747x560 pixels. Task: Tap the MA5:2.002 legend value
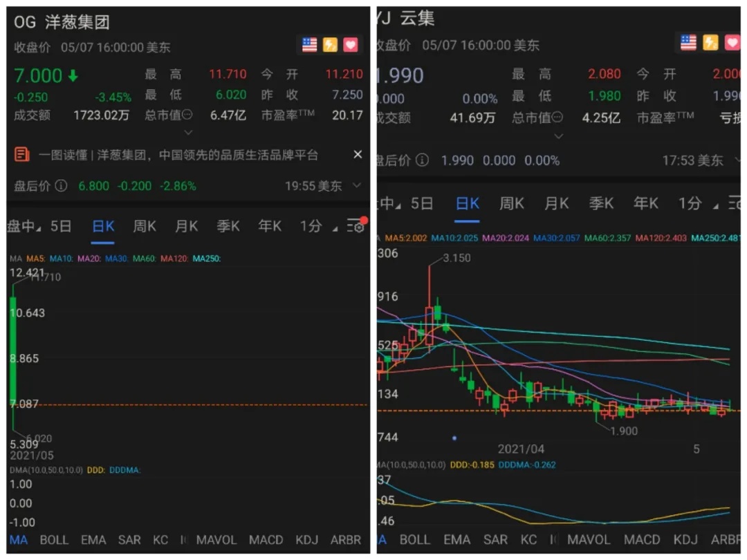pyautogui.click(x=406, y=238)
